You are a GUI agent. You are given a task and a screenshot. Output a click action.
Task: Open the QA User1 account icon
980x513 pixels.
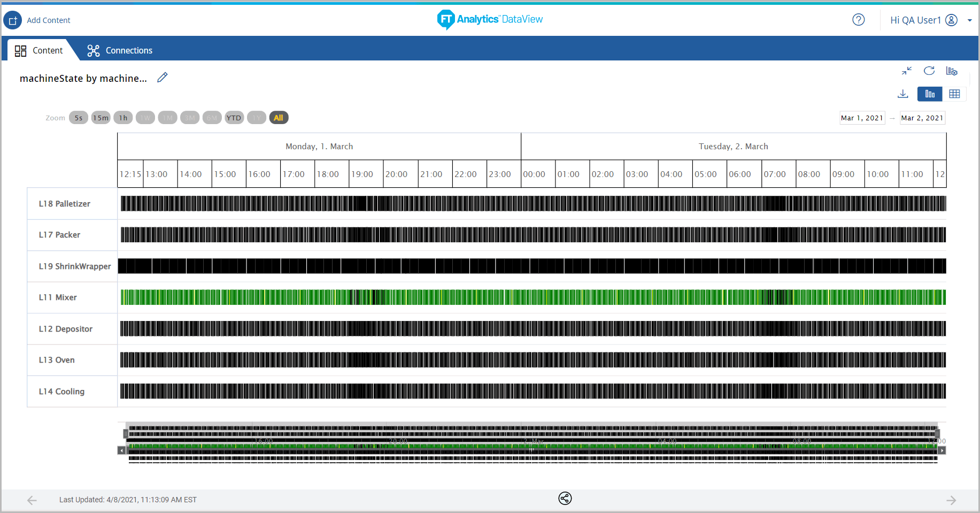952,20
